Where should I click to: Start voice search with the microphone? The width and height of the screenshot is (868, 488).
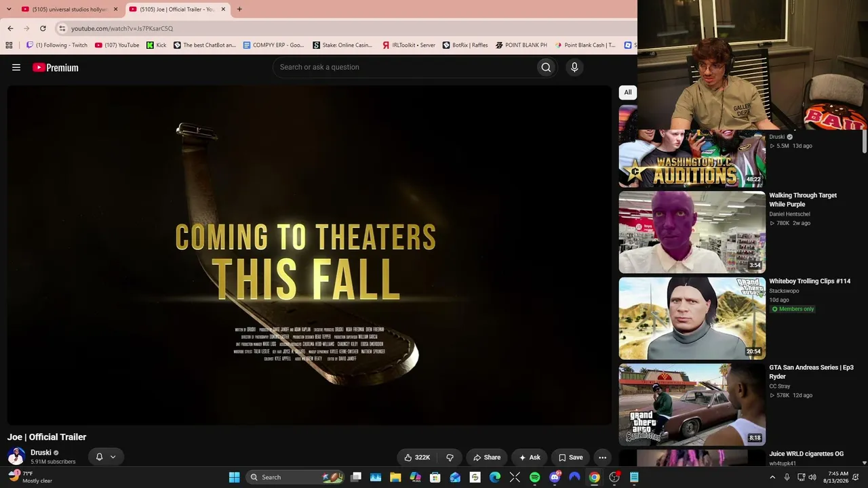574,67
